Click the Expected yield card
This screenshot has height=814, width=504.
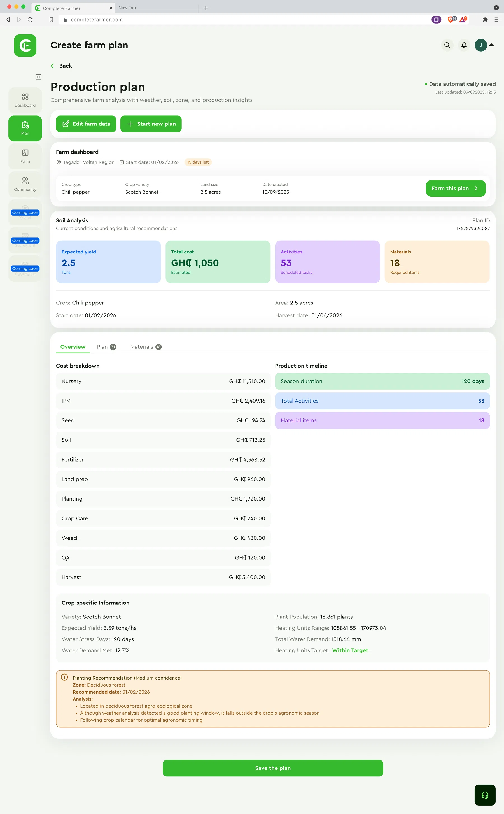pyautogui.click(x=108, y=262)
